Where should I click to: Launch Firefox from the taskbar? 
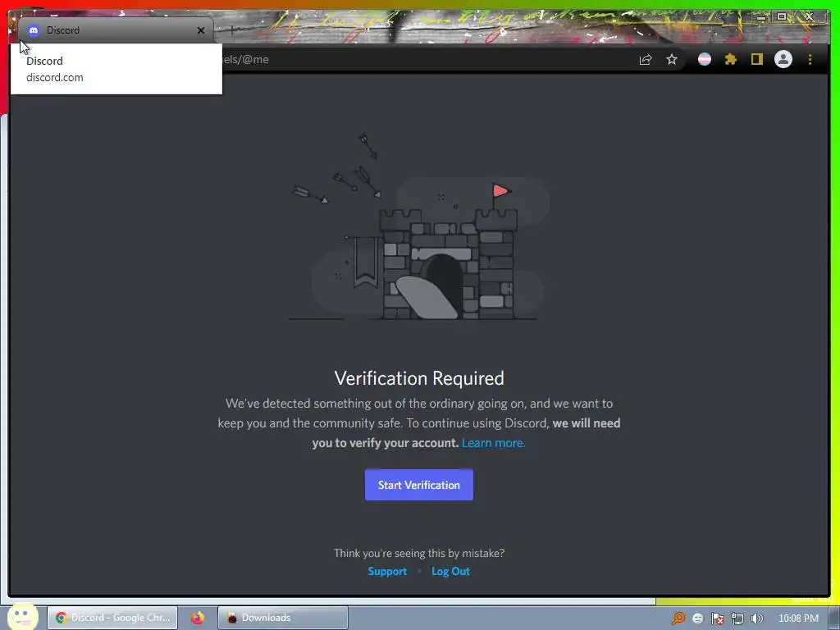click(198, 618)
